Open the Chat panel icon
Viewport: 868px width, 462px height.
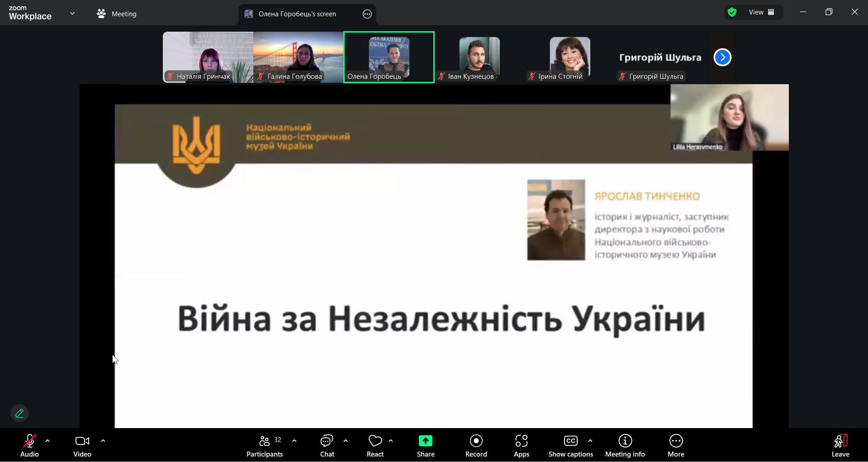(327, 441)
